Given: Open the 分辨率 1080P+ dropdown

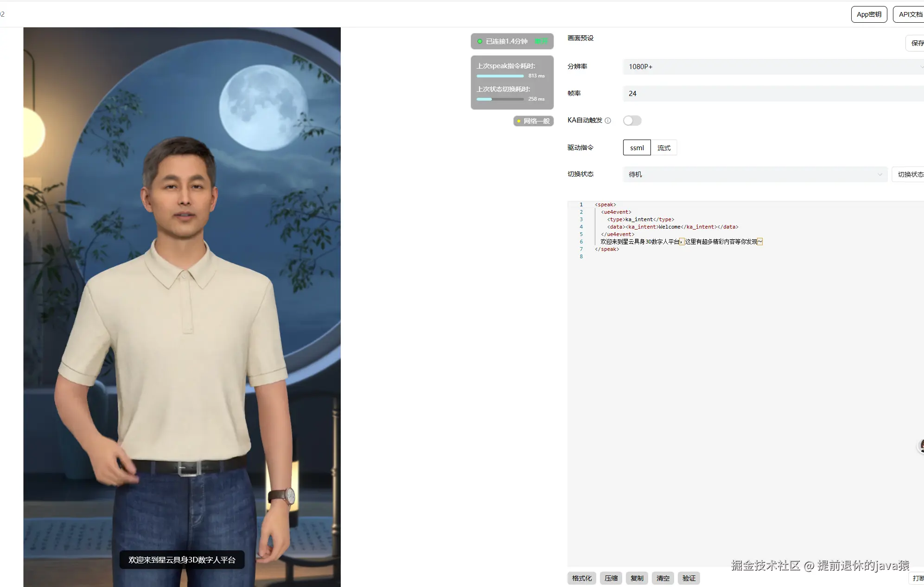Looking at the screenshot, I should [x=772, y=67].
